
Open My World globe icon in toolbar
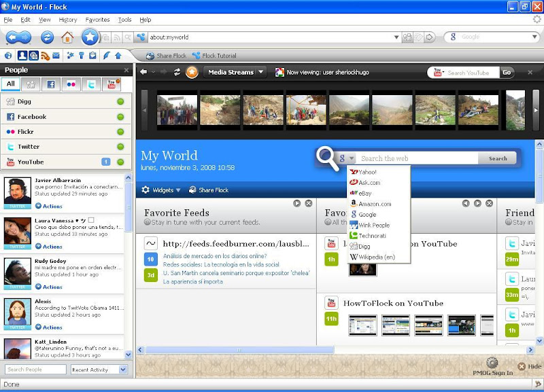tap(8, 56)
